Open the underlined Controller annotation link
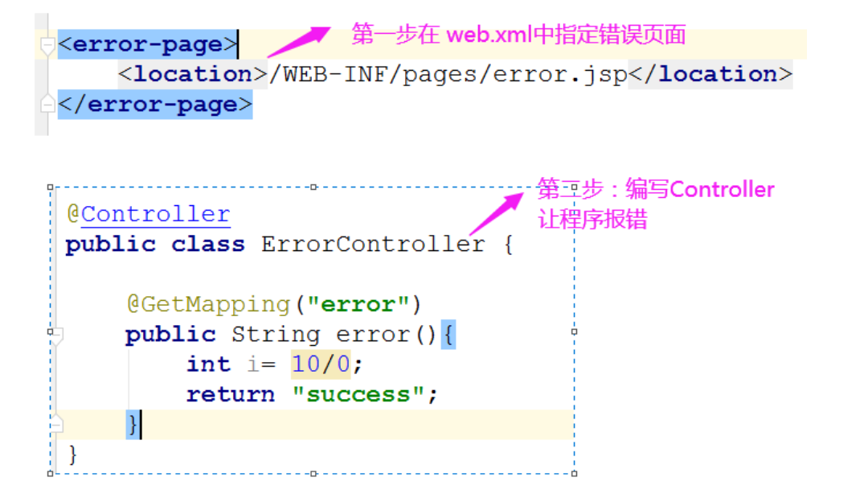The image size is (868, 502). tap(155, 214)
